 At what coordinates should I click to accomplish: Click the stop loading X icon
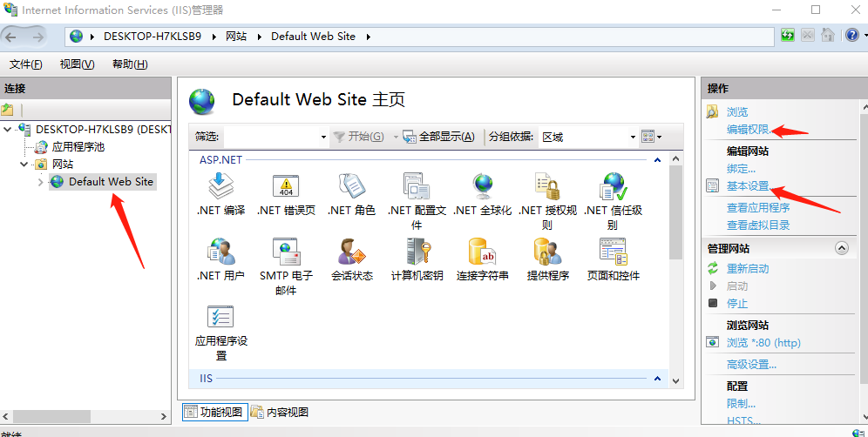coord(808,36)
